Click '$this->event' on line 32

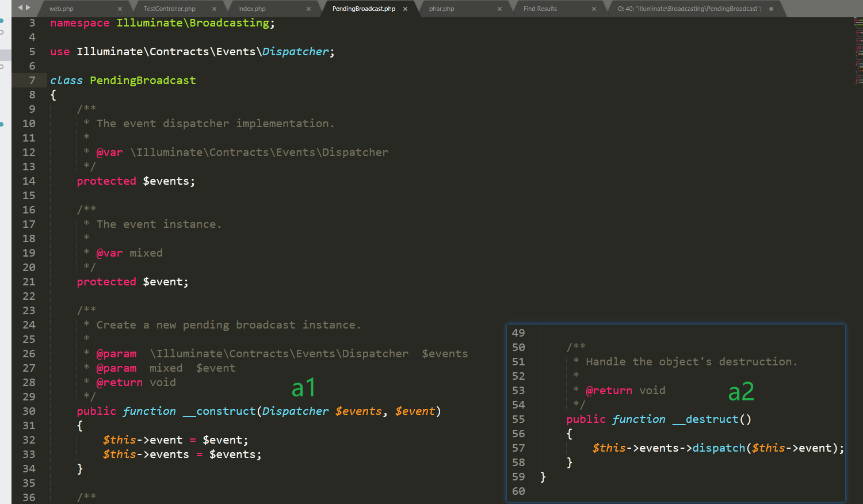tap(143, 440)
